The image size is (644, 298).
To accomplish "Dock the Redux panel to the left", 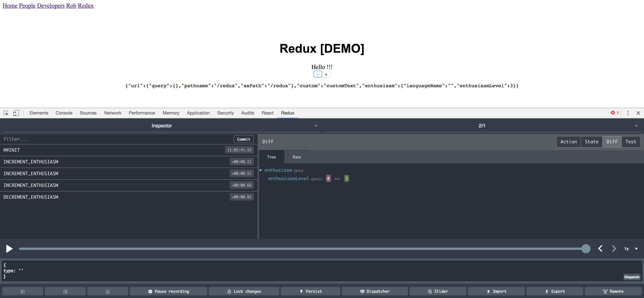I will point(23,291).
